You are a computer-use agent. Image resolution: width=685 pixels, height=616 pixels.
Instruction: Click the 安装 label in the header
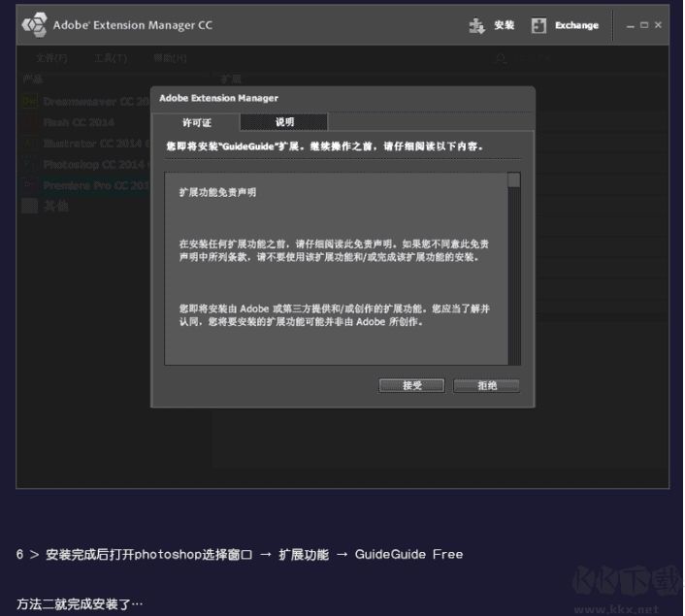pyautogui.click(x=504, y=25)
